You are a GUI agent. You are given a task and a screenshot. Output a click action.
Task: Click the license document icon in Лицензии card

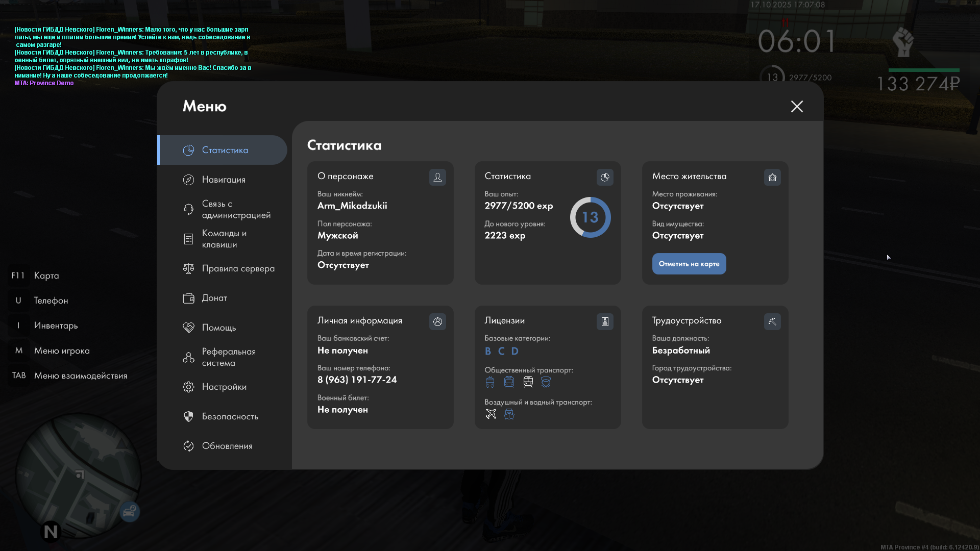pos(605,321)
